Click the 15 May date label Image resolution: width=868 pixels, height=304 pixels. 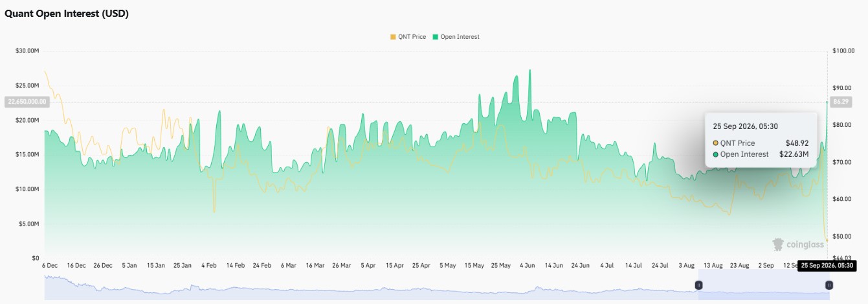coord(474,265)
